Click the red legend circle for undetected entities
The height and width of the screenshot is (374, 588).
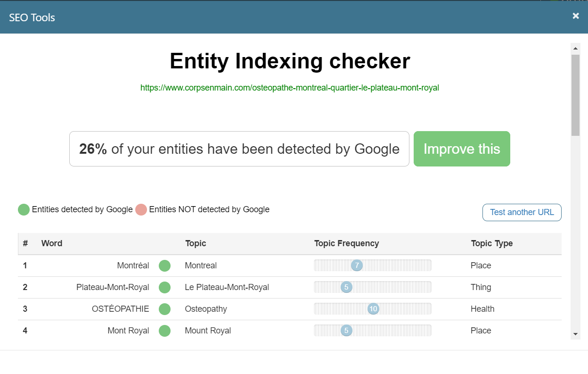click(x=141, y=209)
